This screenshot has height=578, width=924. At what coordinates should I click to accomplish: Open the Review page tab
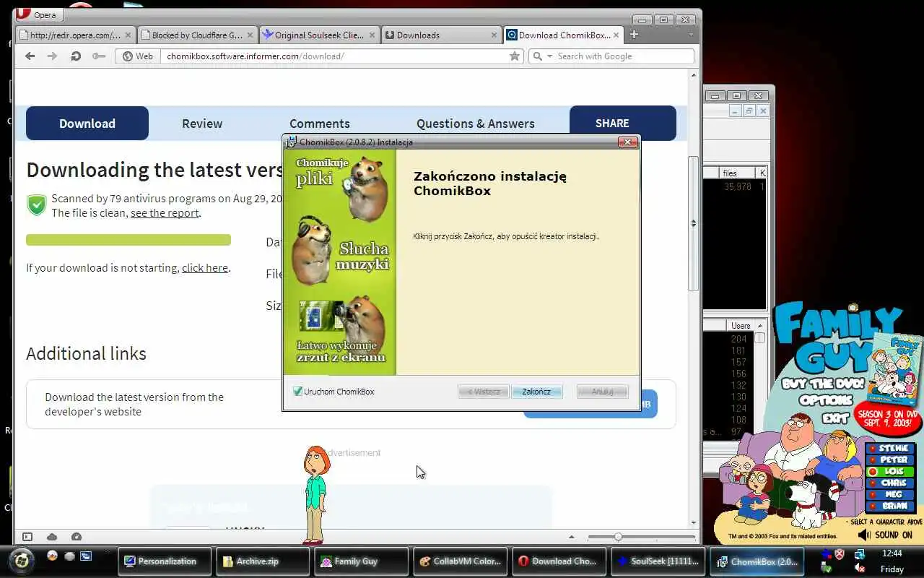tap(202, 124)
